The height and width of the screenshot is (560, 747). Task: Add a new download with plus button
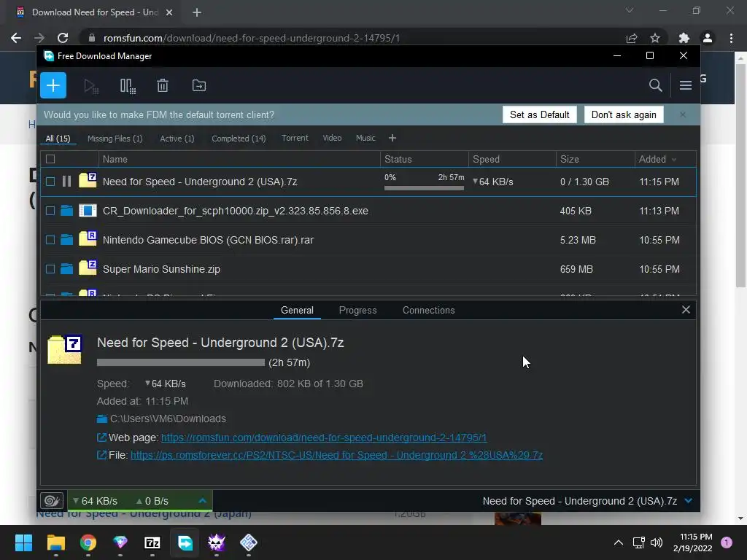click(x=53, y=86)
